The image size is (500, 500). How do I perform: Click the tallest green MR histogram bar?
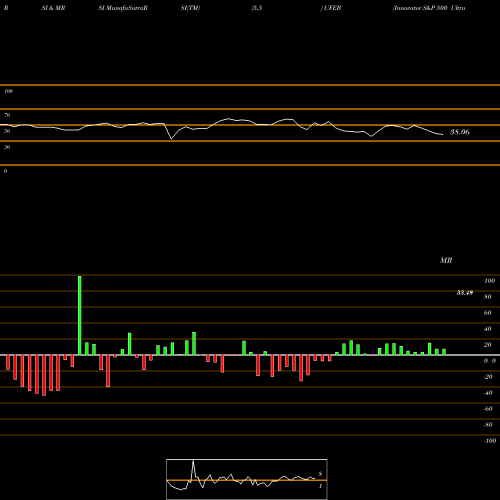tap(80, 315)
